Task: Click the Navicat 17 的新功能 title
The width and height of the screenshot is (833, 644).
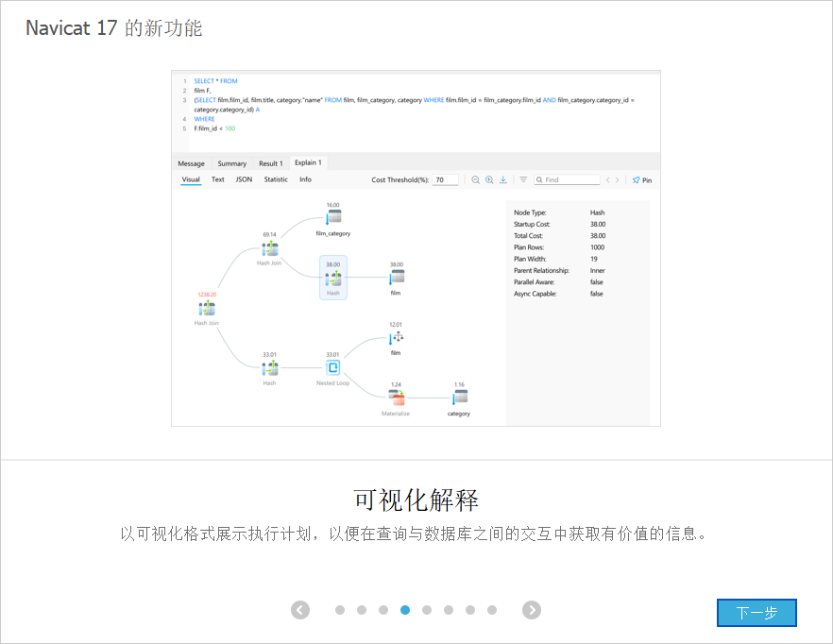Action: coord(113,28)
